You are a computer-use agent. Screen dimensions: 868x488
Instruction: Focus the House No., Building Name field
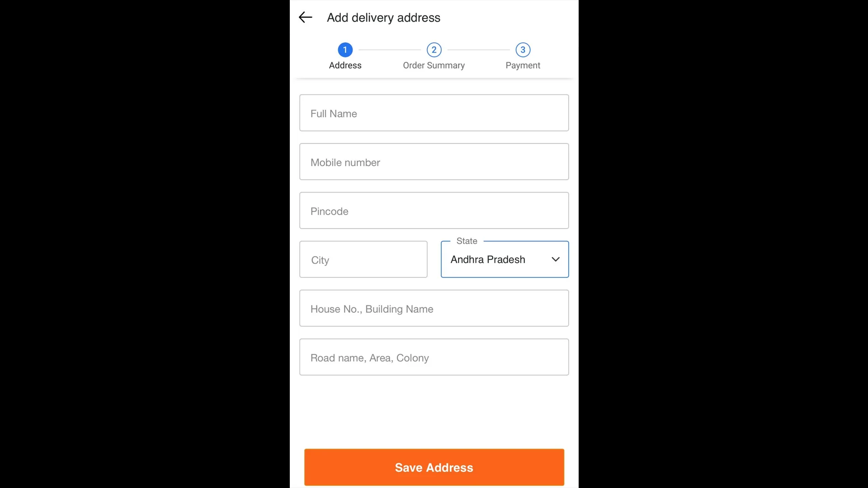tap(434, 308)
